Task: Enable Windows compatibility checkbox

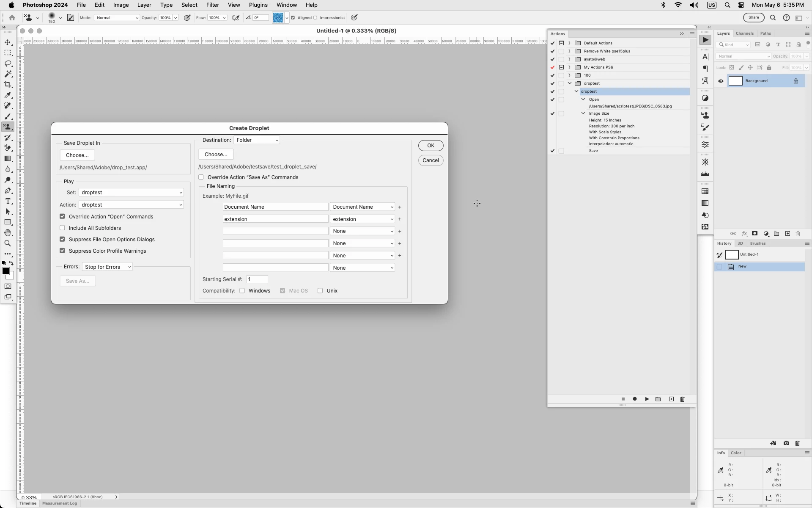Action: tap(242, 291)
